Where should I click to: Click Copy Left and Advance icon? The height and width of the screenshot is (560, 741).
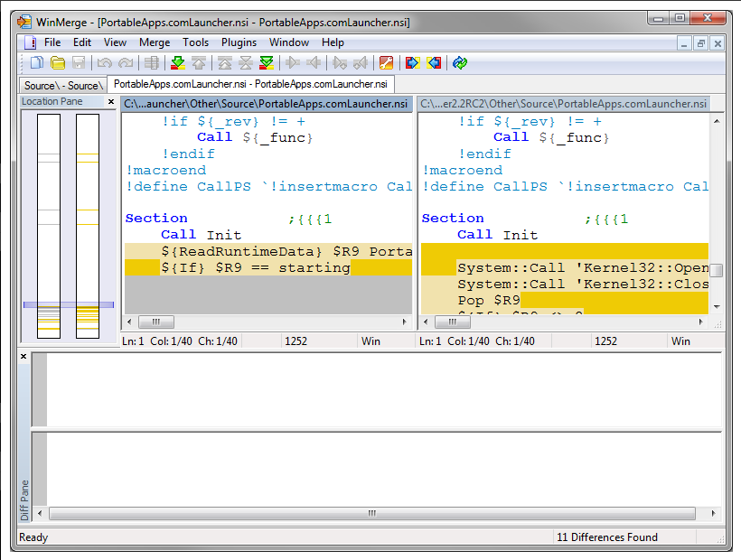[x=361, y=63]
